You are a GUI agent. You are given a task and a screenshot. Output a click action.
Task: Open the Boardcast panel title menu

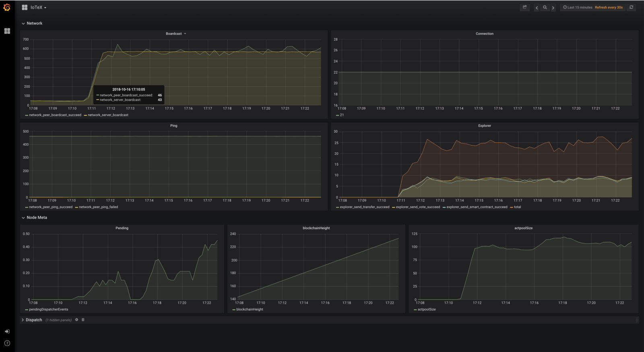click(x=174, y=34)
